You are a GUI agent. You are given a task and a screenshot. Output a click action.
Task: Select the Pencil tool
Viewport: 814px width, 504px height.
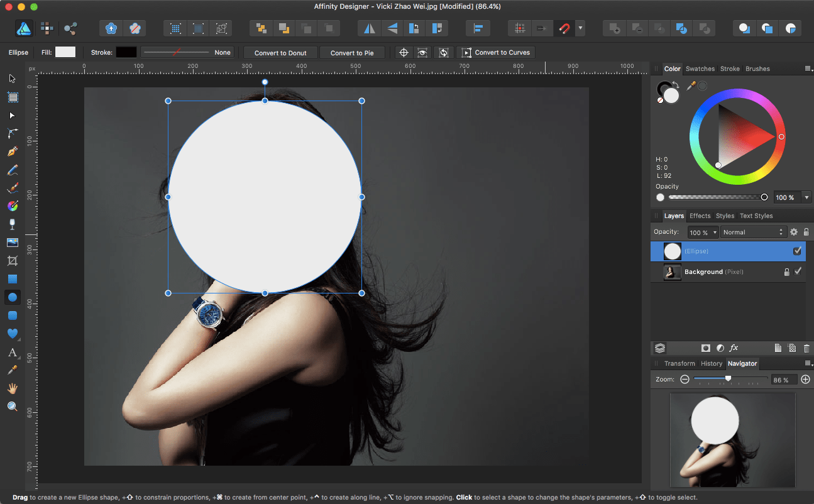pos(13,169)
